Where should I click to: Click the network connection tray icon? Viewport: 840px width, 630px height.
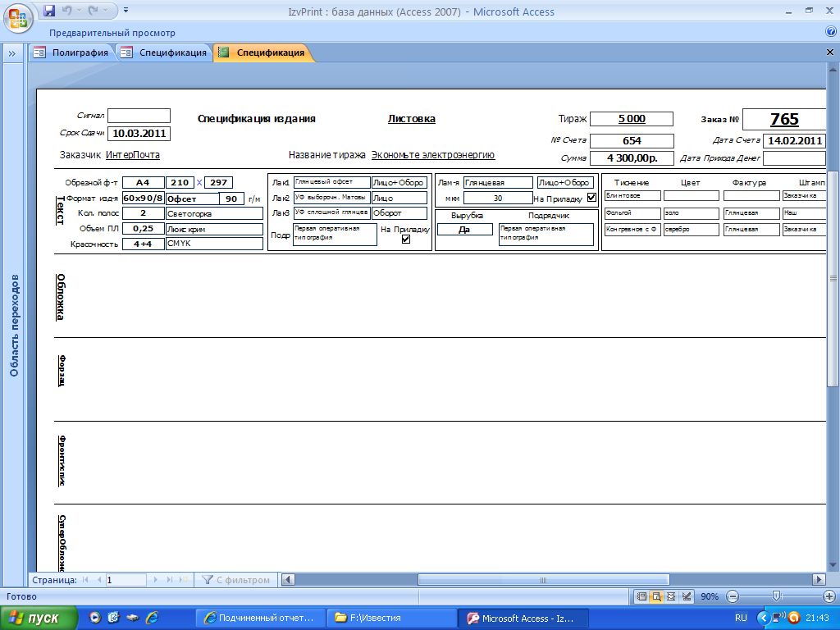[x=779, y=617]
